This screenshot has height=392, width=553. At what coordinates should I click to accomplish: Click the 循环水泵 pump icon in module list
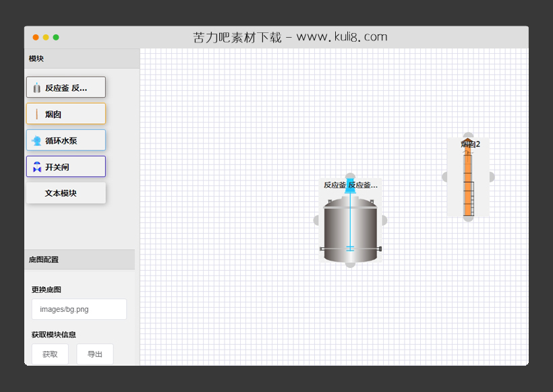point(36,141)
